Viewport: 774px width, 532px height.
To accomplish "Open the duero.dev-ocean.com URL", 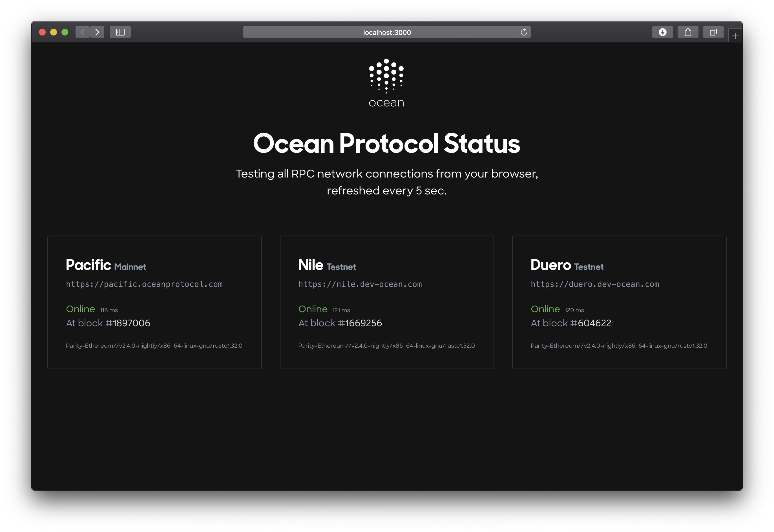I will [594, 284].
